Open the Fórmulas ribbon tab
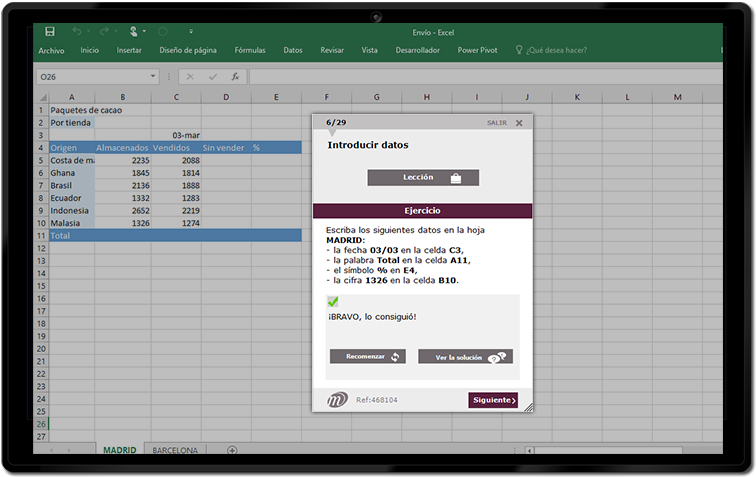 pos(250,50)
